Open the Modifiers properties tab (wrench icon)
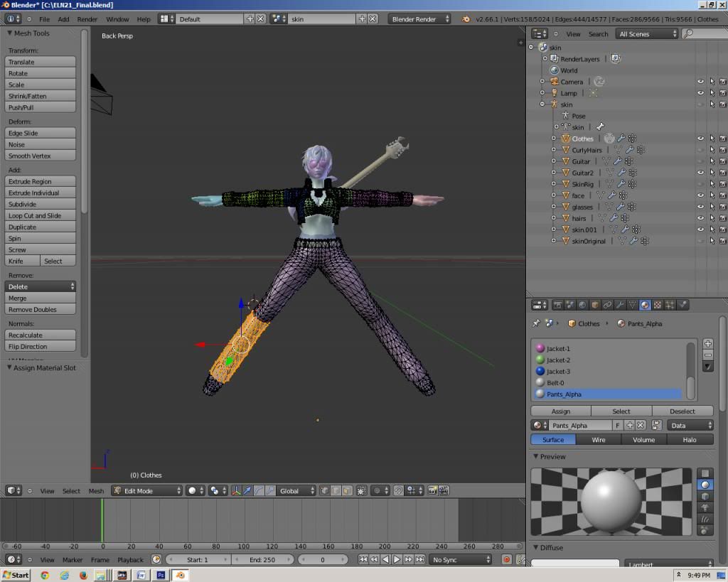The image size is (728, 582). [619, 305]
